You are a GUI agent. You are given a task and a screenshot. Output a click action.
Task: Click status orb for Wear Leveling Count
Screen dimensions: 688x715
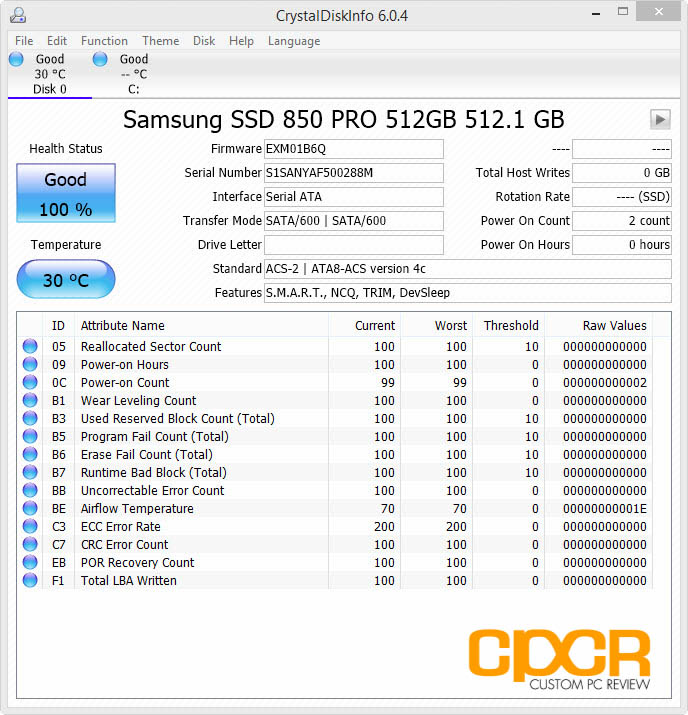click(x=30, y=400)
